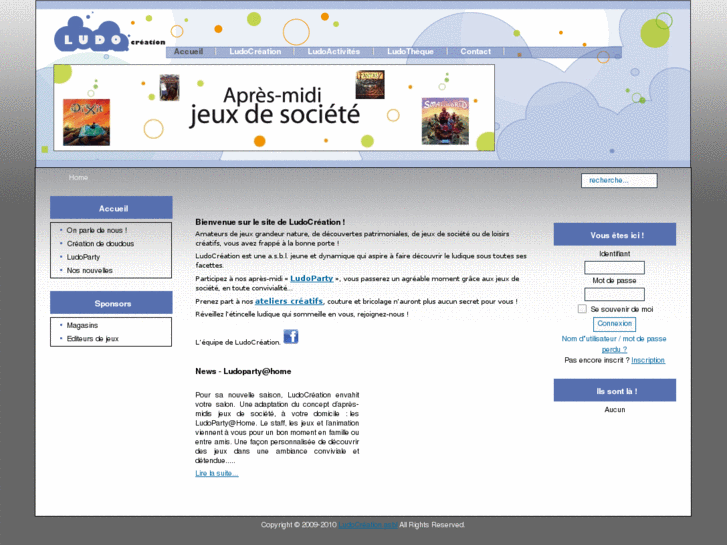Focus the recherche search field

pyautogui.click(x=619, y=180)
